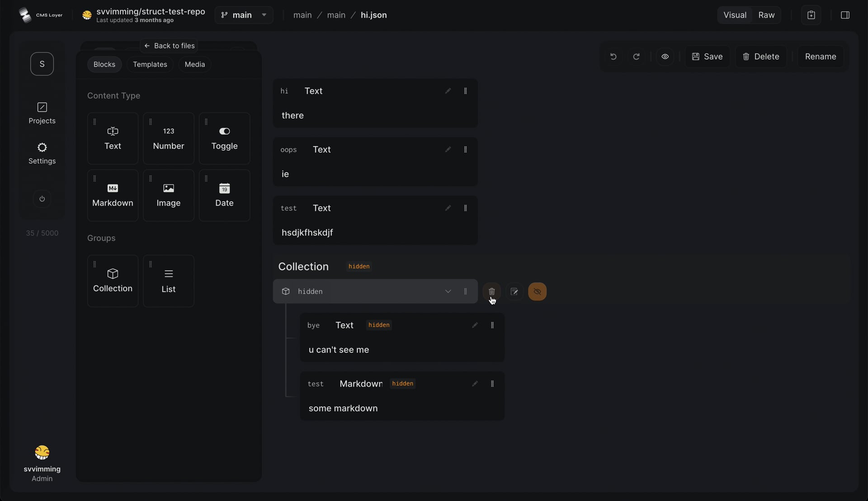Open Settings in the left sidebar
This screenshot has height=501, width=868.
click(42, 154)
